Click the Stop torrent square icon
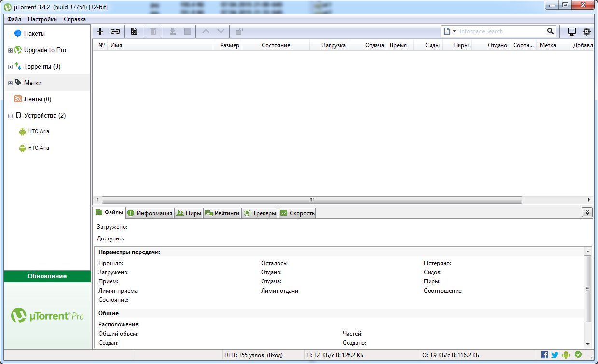The width and height of the screenshot is (598, 364). tap(188, 31)
